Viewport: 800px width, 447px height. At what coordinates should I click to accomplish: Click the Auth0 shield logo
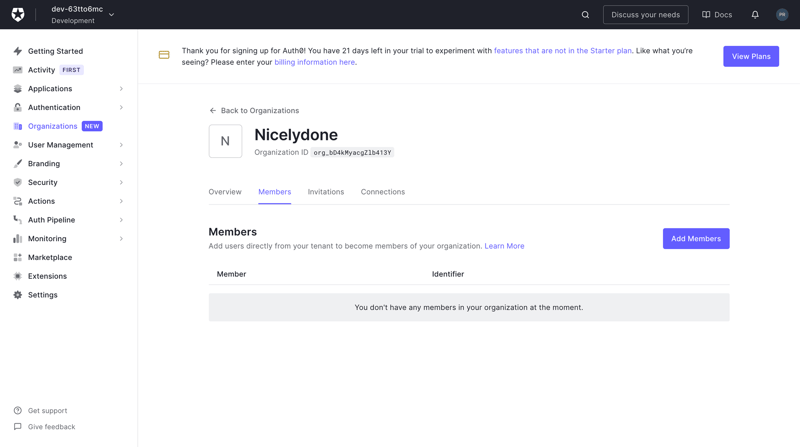tap(18, 14)
